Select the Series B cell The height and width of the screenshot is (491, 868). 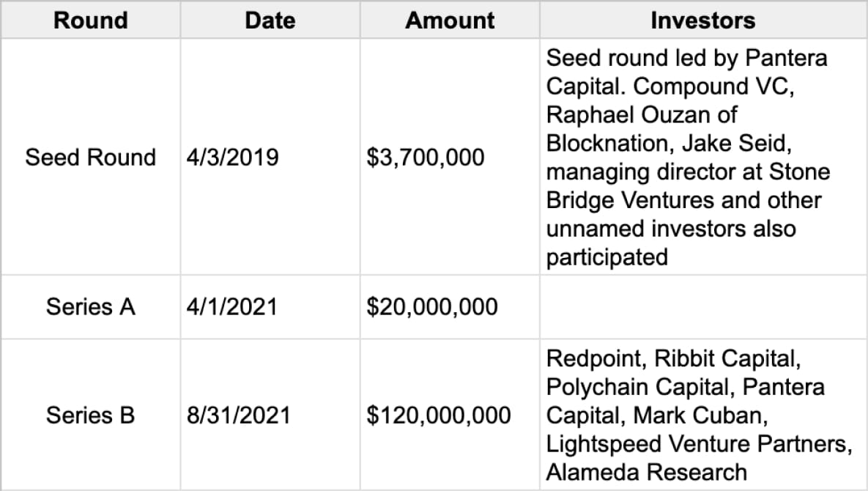point(91,416)
